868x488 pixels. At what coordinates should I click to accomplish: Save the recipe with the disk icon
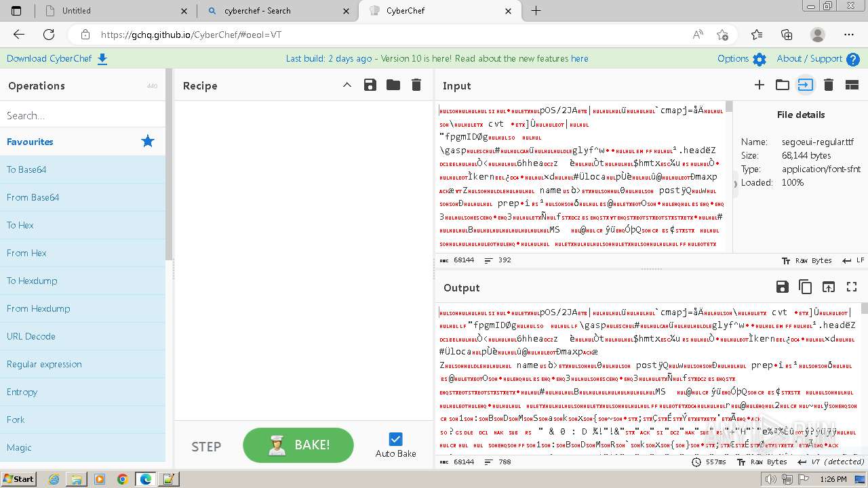coord(370,85)
